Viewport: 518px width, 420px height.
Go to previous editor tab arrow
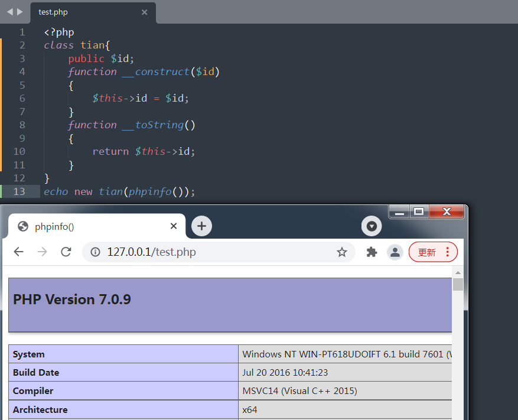(9, 12)
